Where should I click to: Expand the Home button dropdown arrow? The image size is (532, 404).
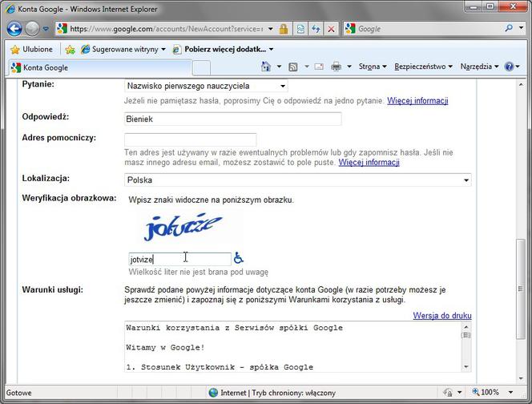279,67
